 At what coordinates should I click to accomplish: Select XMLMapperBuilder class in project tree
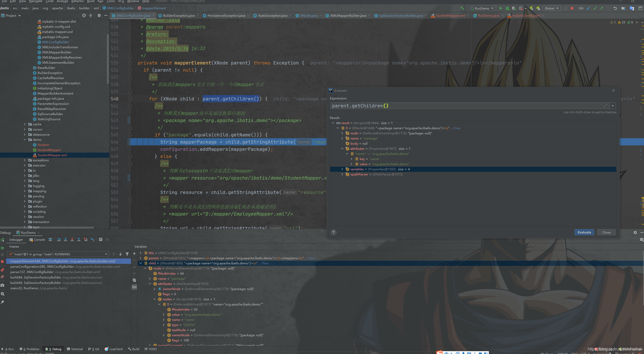point(57,52)
